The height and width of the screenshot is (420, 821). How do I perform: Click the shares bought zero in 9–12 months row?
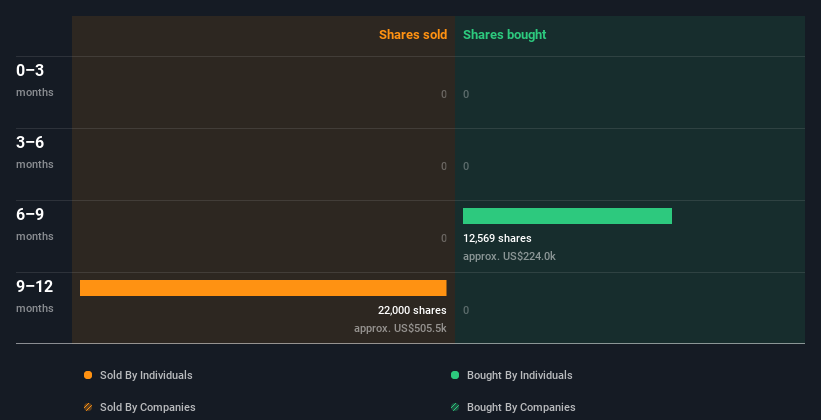point(466,310)
